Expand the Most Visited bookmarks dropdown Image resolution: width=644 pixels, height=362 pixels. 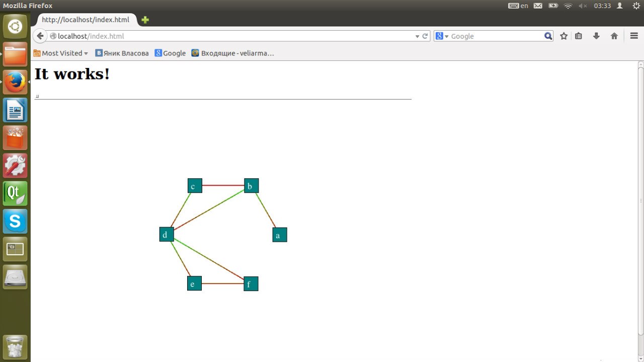(x=61, y=53)
